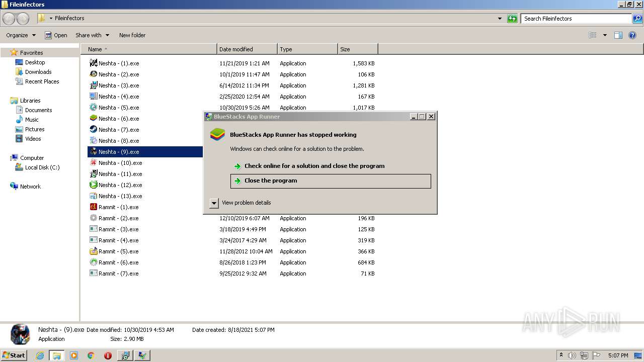The image size is (644, 362).
Task: Click the Ramnit - (6).exe file icon
Action: coord(93,262)
